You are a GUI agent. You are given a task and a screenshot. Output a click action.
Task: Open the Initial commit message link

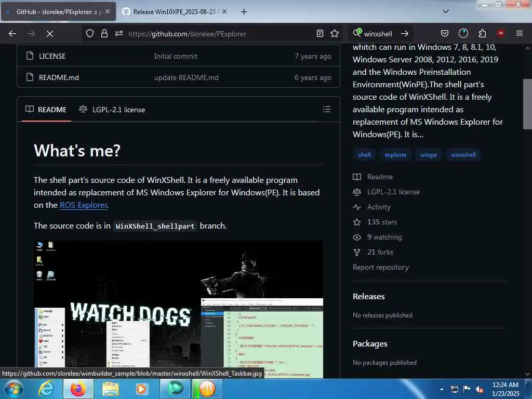(176, 56)
